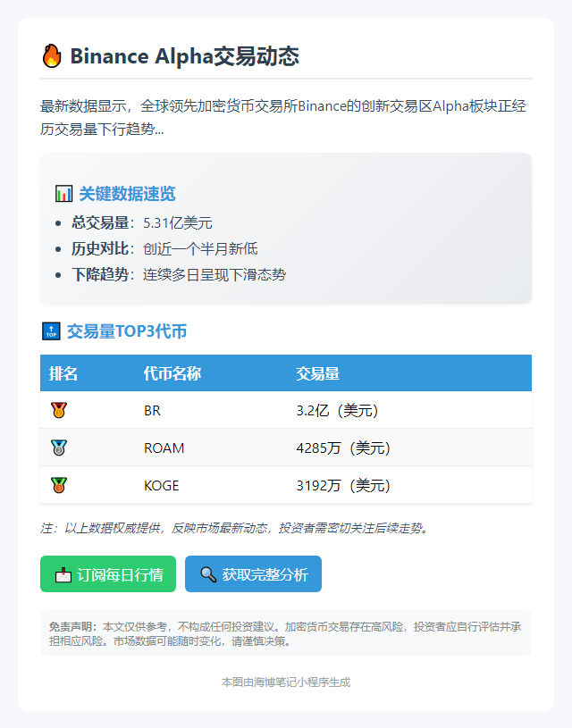572x728 pixels.
Task: Click the 4285万（美元）volume cell
Action: [344, 448]
